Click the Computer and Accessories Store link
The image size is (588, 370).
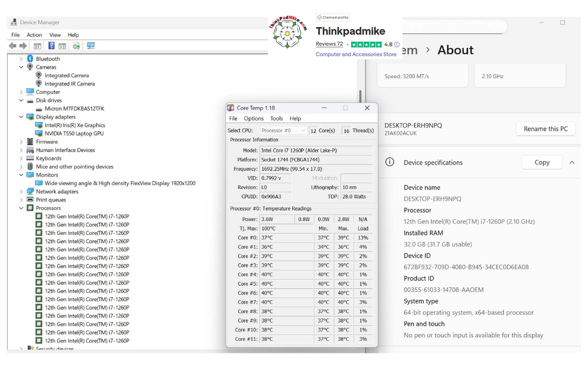tap(356, 54)
